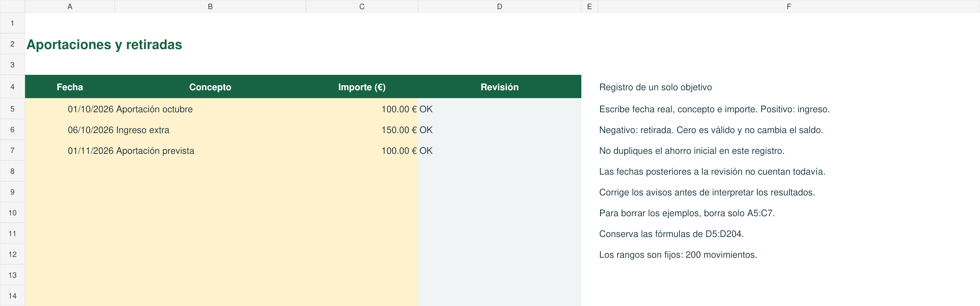Image resolution: width=980 pixels, height=306 pixels.
Task: Click the note 'Registro de un solo objetivo'
Action: point(655,87)
